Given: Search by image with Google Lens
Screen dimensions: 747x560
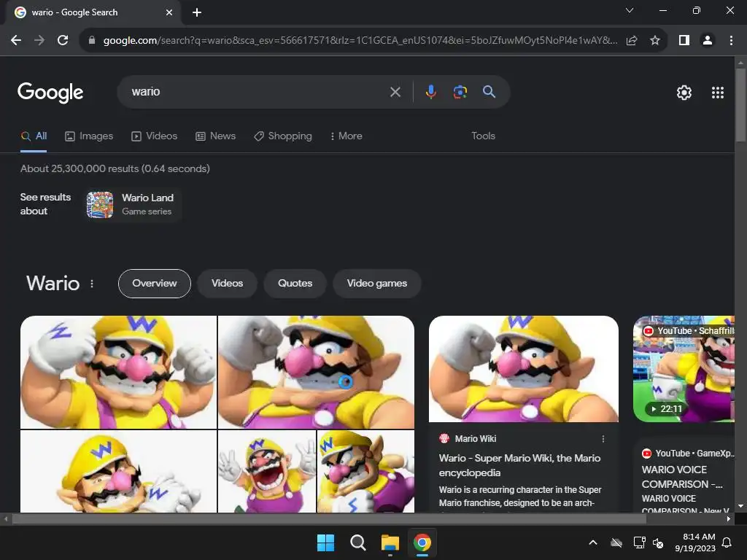Looking at the screenshot, I should point(460,91).
